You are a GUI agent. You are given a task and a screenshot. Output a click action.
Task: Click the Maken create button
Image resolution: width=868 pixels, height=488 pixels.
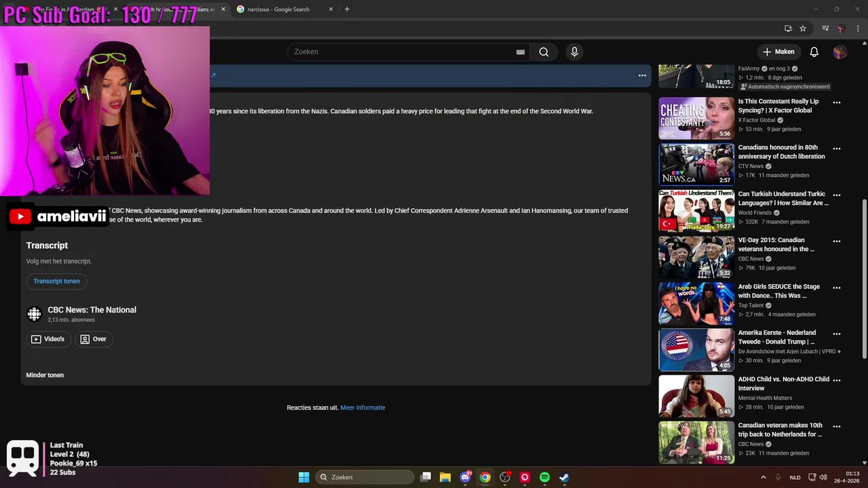(x=778, y=52)
